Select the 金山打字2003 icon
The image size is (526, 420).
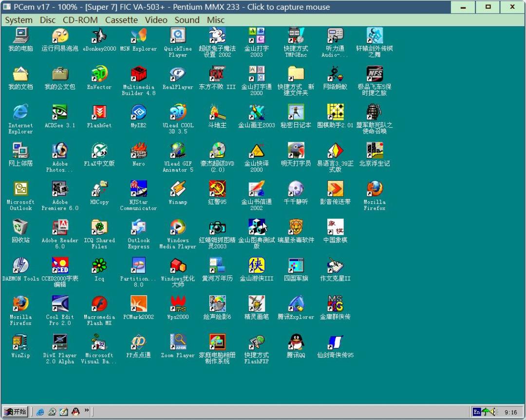pos(257,43)
